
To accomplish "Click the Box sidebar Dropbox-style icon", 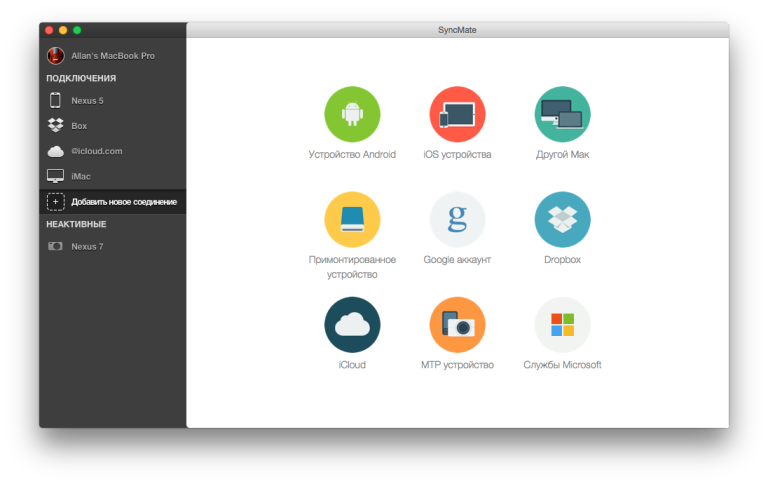I will point(55,125).
